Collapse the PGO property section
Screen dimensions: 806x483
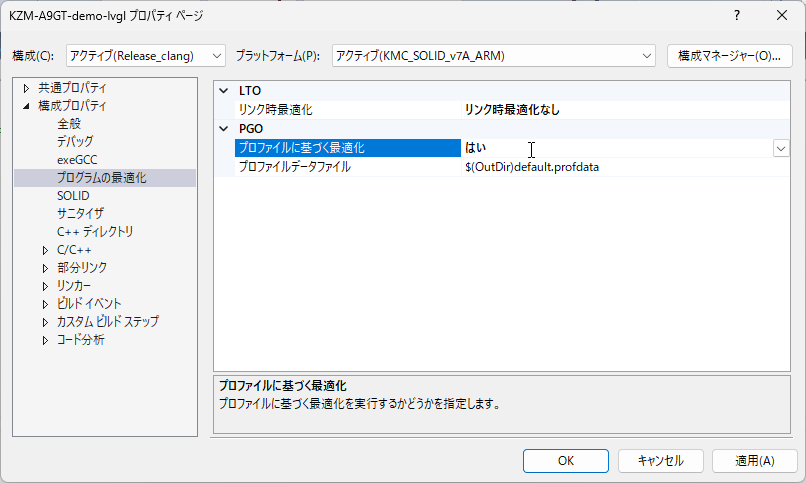click(x=224, y=129)
